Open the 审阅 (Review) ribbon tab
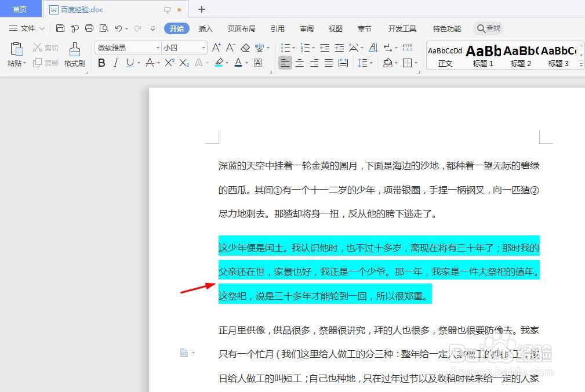This screenshot has width=585, height=392. [306, 28]
